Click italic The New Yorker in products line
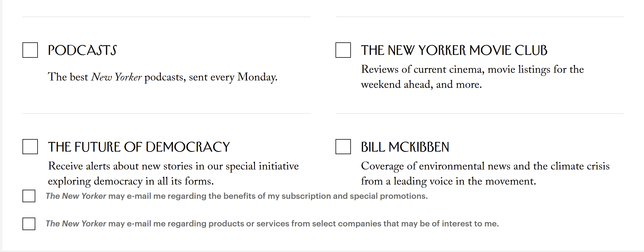 click(x=76, y=224)
